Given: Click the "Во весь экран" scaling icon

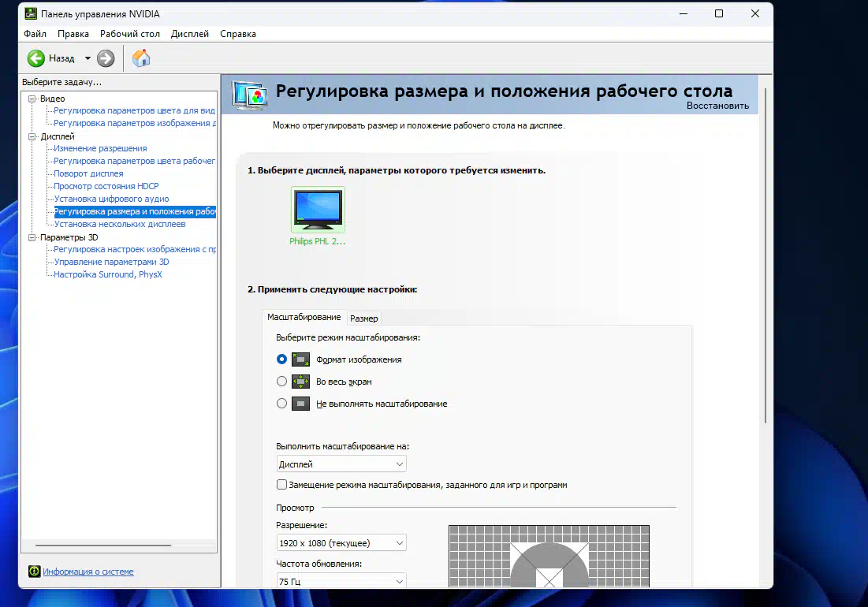Looking at the screenshot, I should [x=300, y=382].
